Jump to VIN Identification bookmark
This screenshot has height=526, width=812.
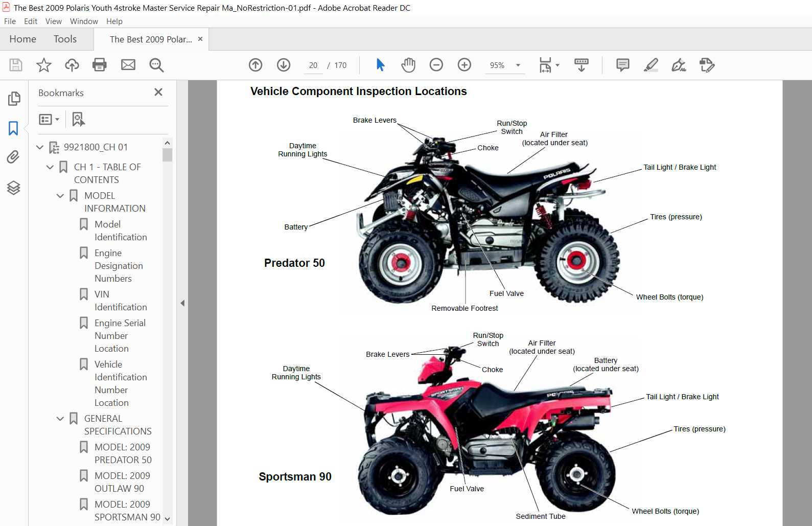[x=121, y=301]
